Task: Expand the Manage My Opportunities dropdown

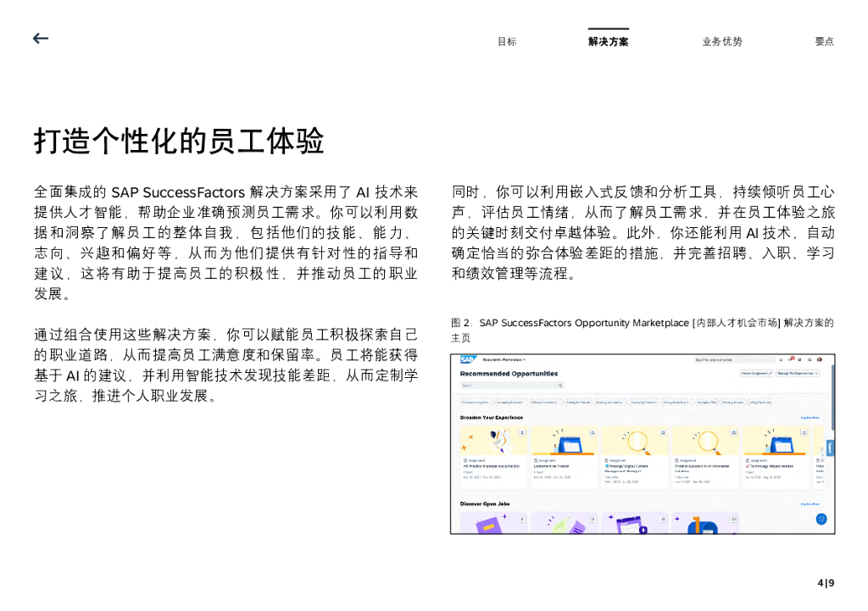Action: point(798,374)
